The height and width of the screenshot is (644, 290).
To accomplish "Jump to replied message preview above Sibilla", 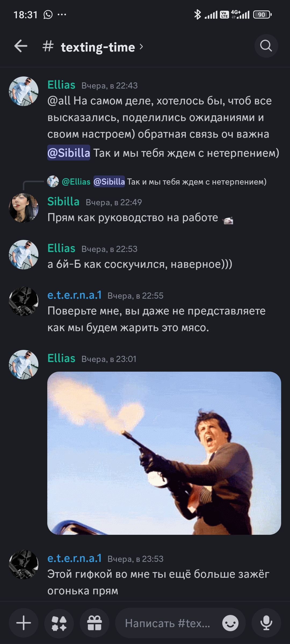I will pyautogui.click(x=157, y=182).
